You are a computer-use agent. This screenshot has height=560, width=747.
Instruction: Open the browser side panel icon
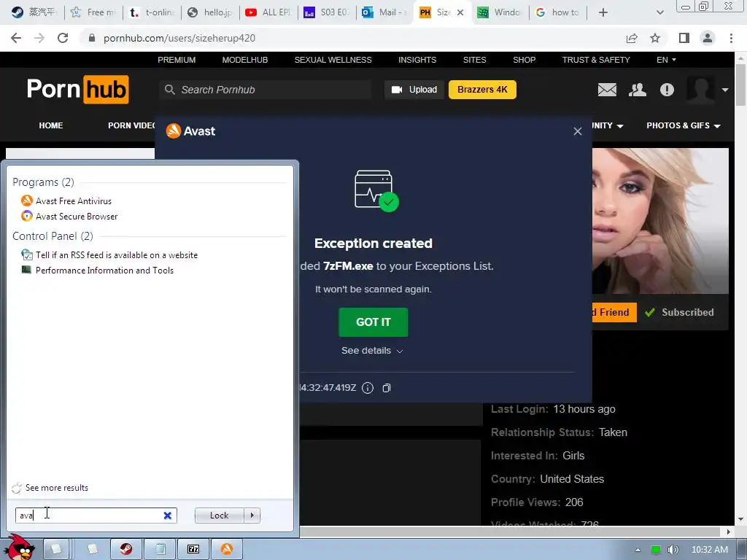point(684,38)
